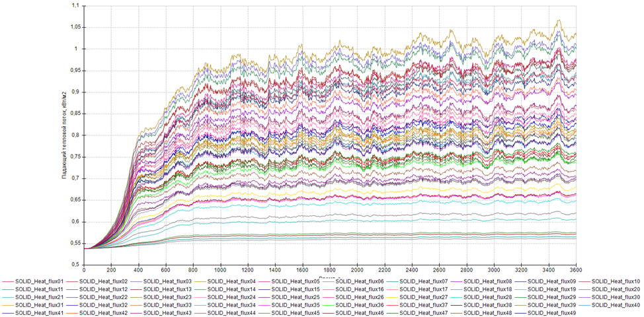Image resolution: width=644 pixels, height=317 pixels.
Task: Toggle the SOLID_Heat_flux10 series in the legend
Action: (616, 281)
